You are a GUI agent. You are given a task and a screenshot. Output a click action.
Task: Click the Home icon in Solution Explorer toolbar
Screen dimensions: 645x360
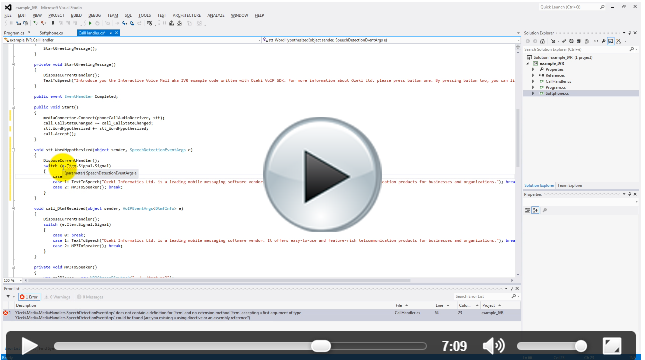coord(542,41)
